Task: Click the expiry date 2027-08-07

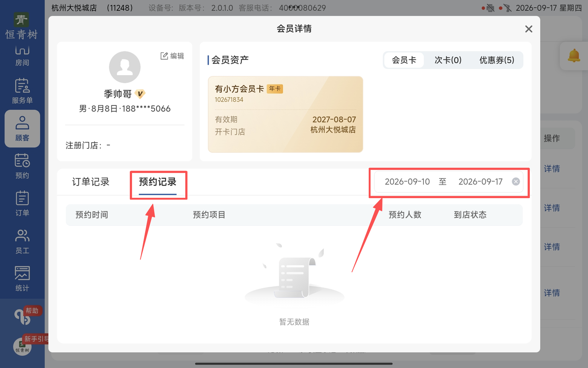Action: pyautogui.click(x=334, y=120)
